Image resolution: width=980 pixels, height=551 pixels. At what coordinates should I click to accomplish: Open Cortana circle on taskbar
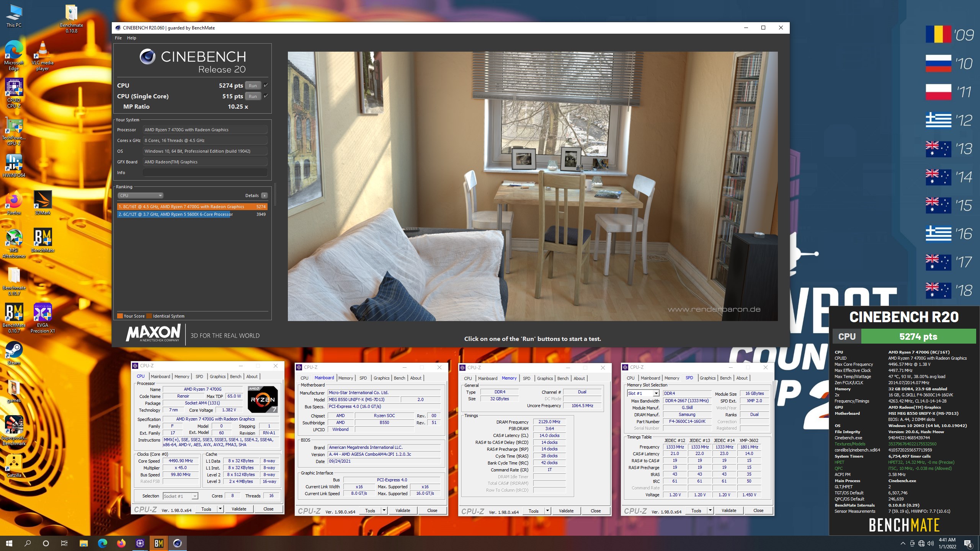click(46, 543)
